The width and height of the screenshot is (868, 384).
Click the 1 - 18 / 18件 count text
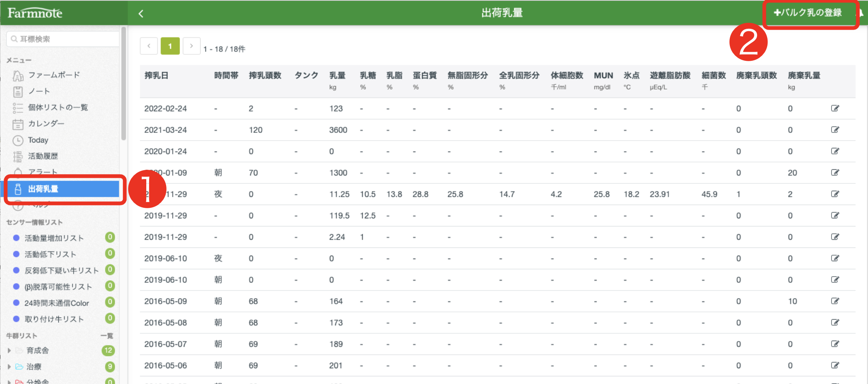point(224,49)
